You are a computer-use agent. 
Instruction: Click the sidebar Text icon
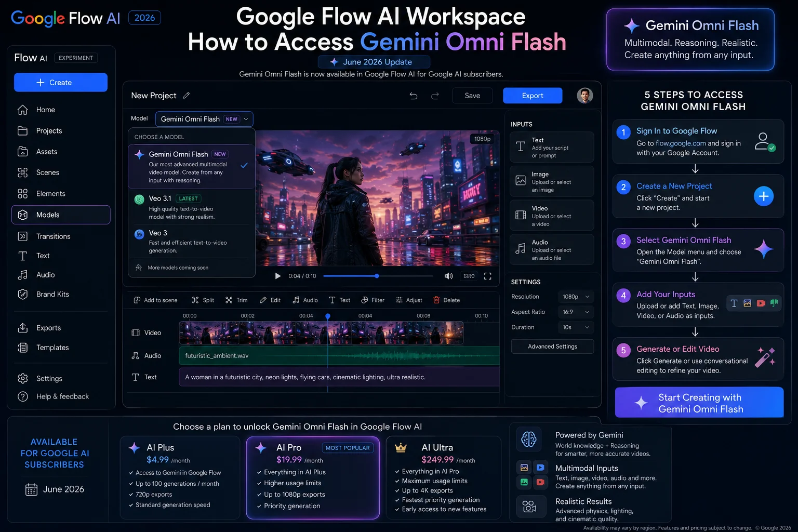[x=23, y=256]
